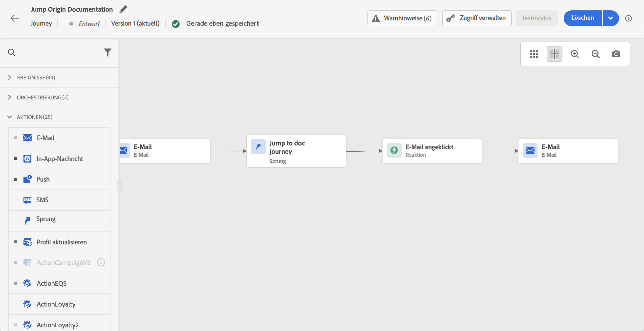
Task: Click the info icon next to ActionCampaignV8
Action: [101, 262]
